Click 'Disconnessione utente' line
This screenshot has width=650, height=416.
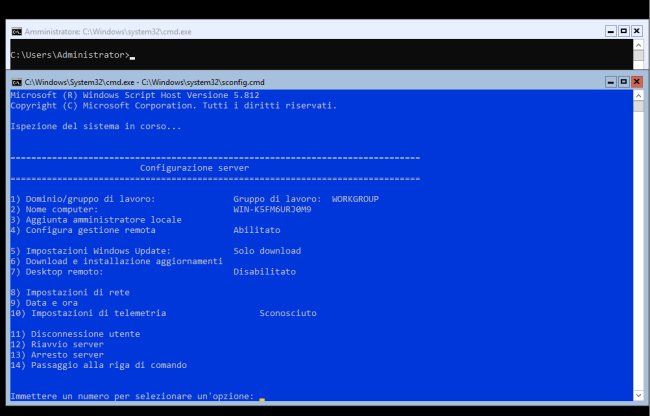pyautogui.click(x=75, y=334)
